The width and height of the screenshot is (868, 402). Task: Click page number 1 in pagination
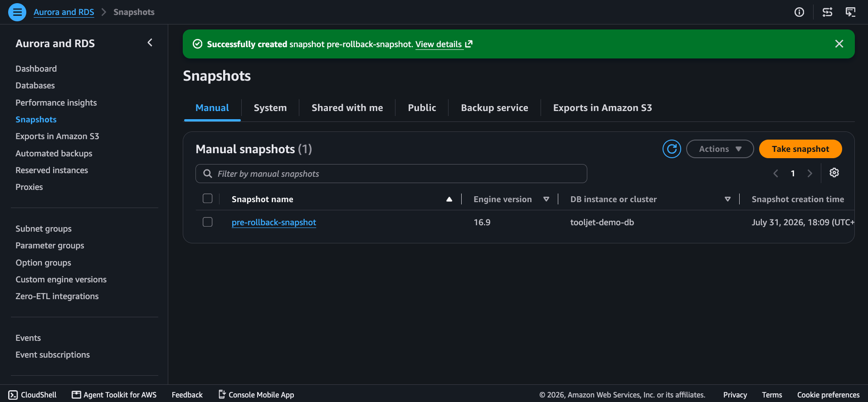pos(793,173)
